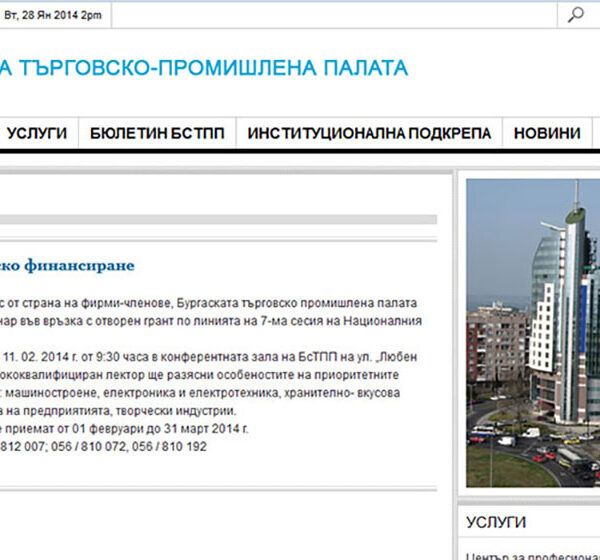Click the magnifying glass search icon

click(x=576, y=14)
